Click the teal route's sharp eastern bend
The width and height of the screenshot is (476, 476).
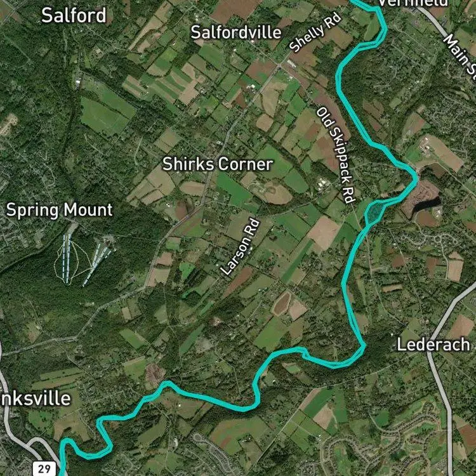pyautogui.click(x=415, y=179)
